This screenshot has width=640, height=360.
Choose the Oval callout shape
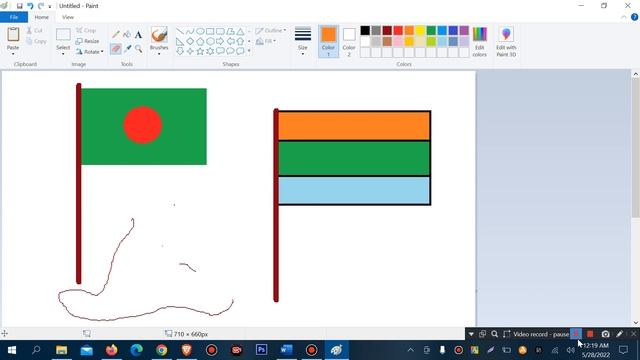tap(230, 51)
